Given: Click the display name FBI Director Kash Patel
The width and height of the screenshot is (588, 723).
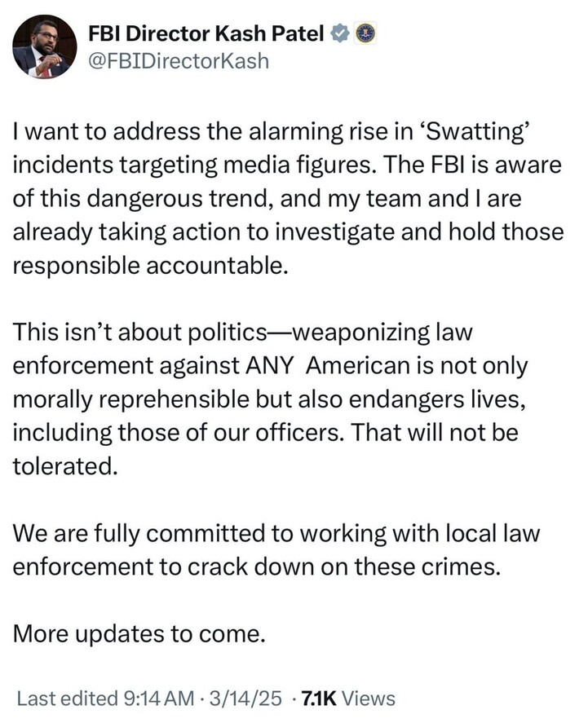Looking at the screenshot, I should click(x=207, y=33).
